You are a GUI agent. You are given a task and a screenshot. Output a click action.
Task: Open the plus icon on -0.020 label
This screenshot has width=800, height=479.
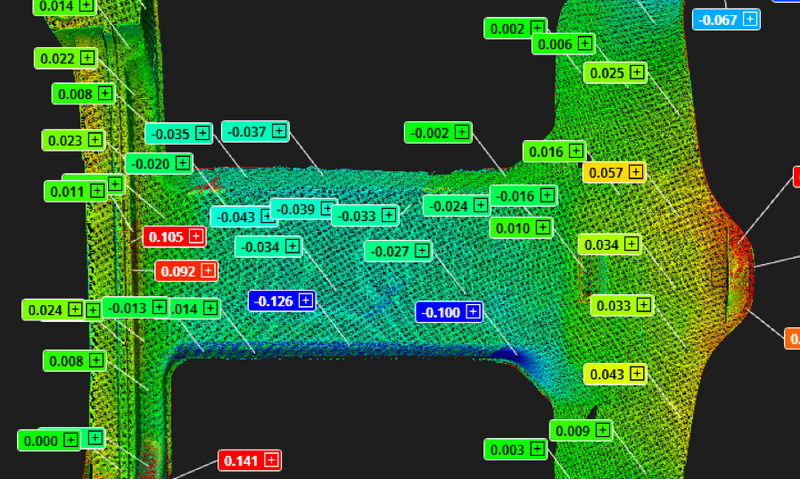(183, 163)
